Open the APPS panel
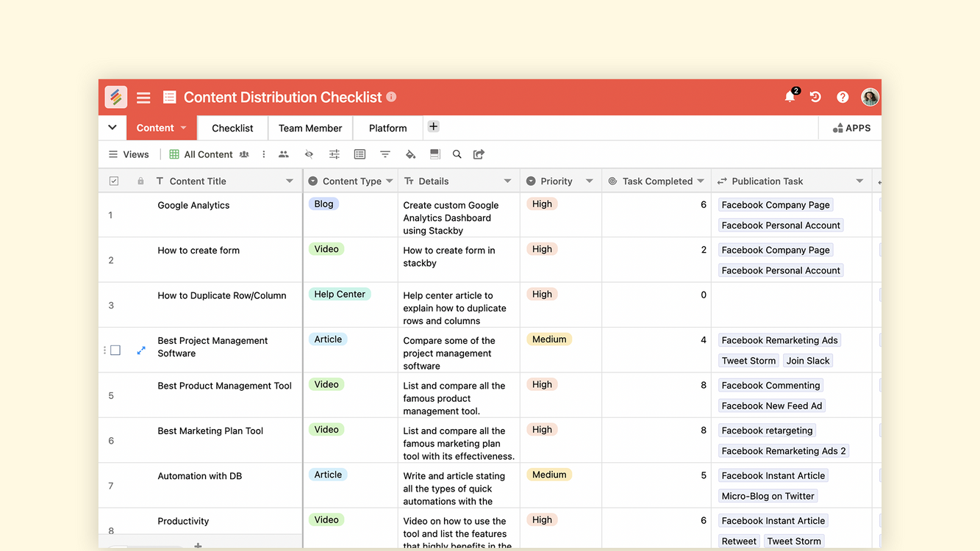Image resolution: width=980 pixels, height=551 pixels. tap(851, 128)
